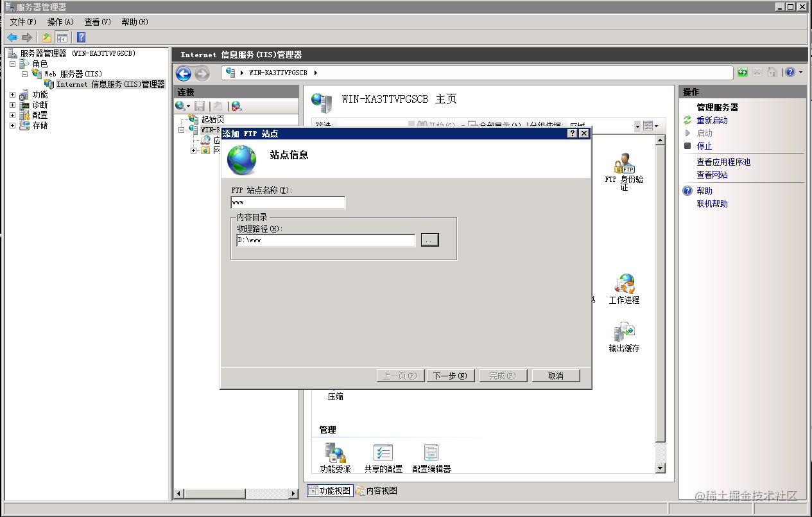
Task: Click the 取消 button in the dialog
Action: click(x=556, y=376)
